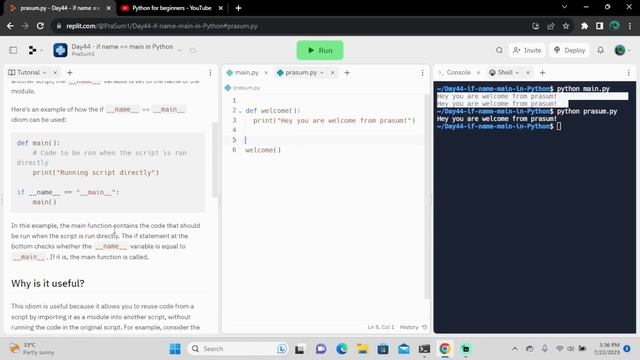Switch to the Console tab
640x360 pixels.
[x=454, y=72]
